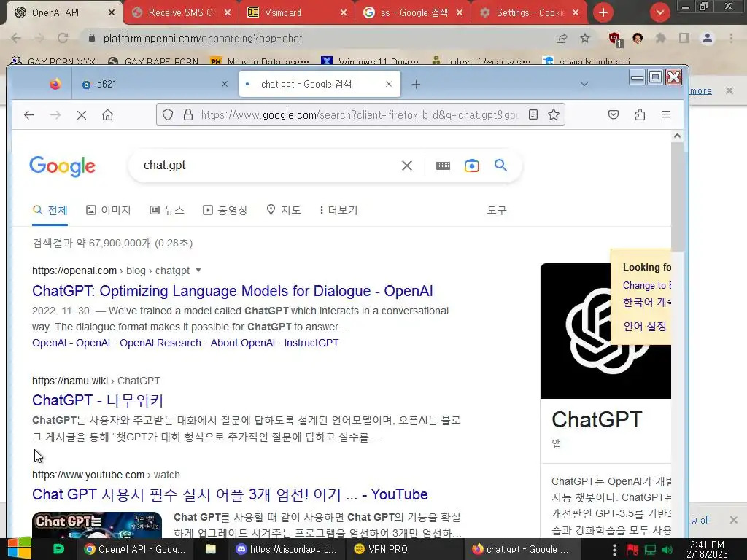Open File Explorer from taskbar
The width and height of the screenshot is (747, 560).
pos(211,549)
